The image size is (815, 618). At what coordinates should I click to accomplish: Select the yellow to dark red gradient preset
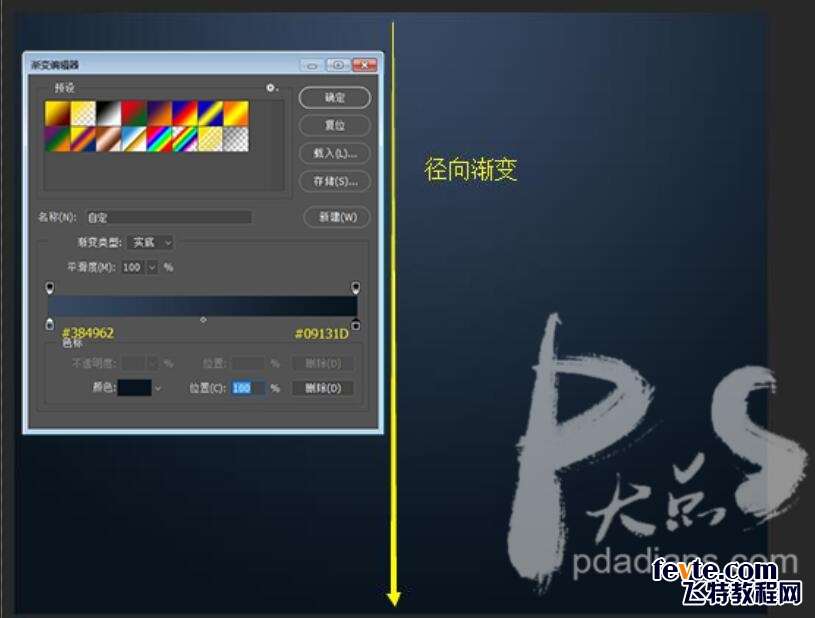pos(57,113)
